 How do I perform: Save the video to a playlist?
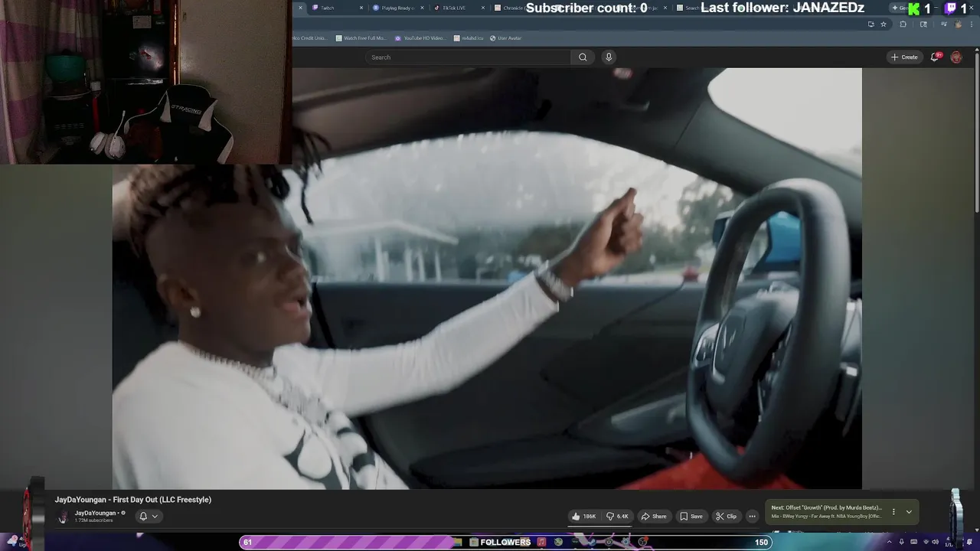691,517
